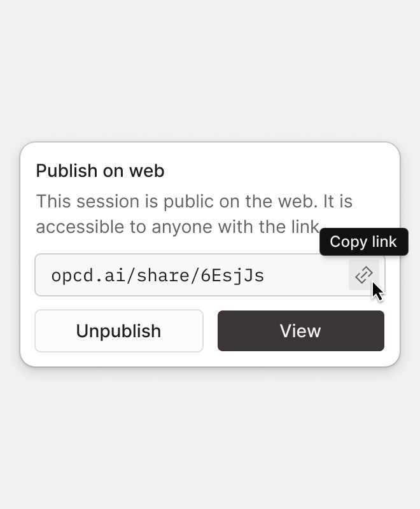The height and width of the screenshot is (509, 420).
Task: Focus the published URL input box
Action: [191, 275]
